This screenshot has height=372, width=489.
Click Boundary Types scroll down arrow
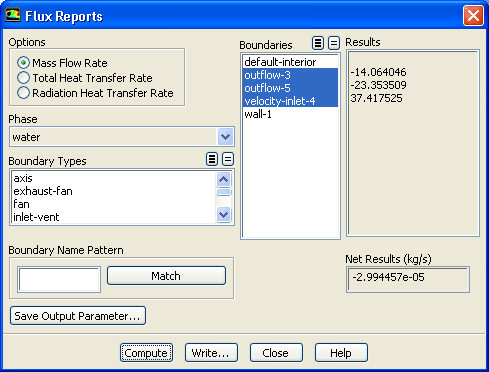click(x=223, y=214)
